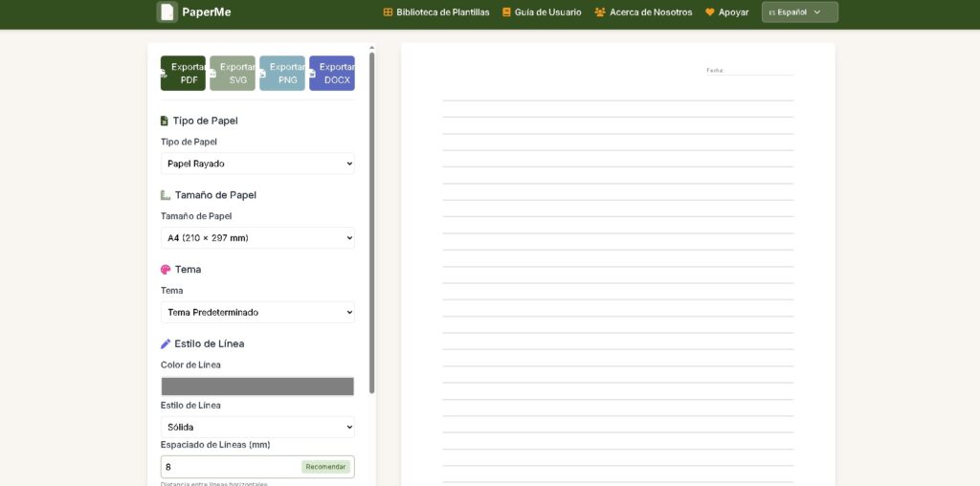Click the file icon beside Tipo de Papel heading
This screenshot has height=486, width=980.
coord(165,121)
